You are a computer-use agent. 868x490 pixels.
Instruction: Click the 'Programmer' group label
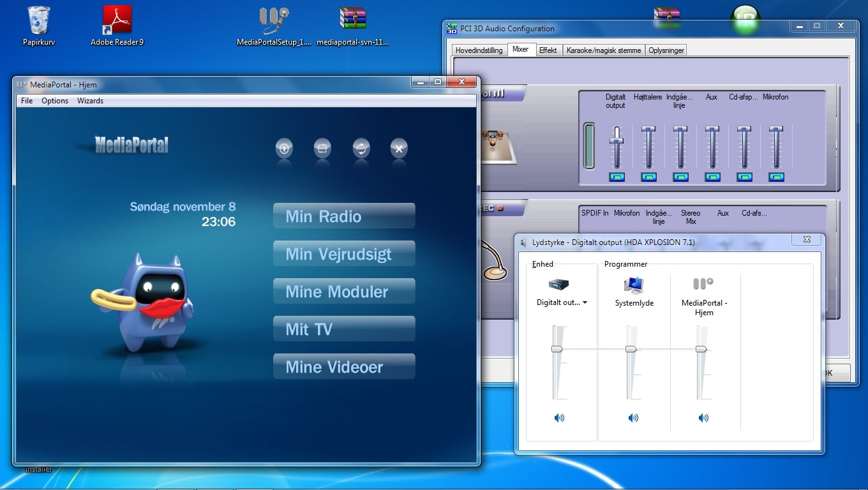(626, 264)
